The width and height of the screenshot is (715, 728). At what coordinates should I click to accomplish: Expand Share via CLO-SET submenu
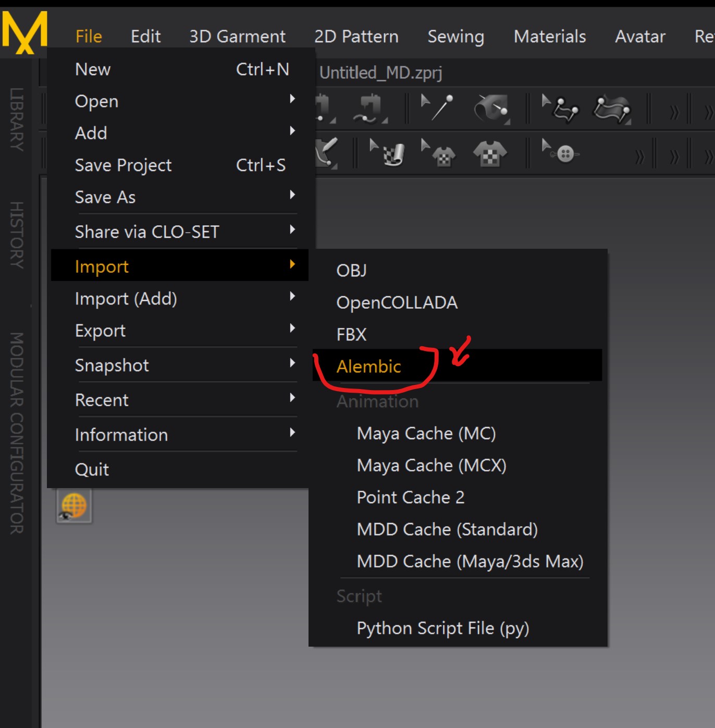(180, 232)
